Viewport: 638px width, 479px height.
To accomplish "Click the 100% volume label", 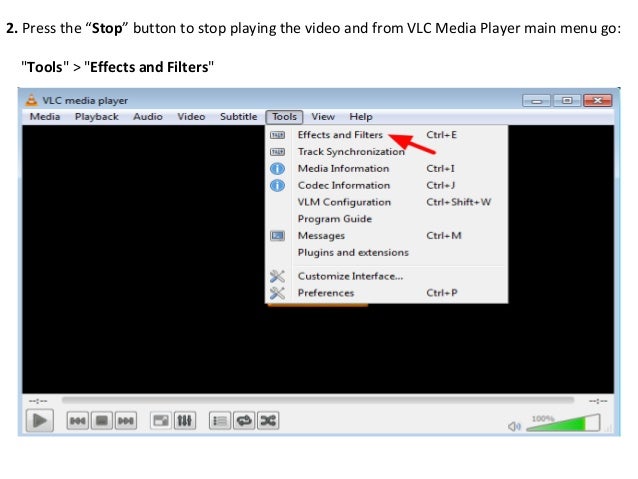I will pos(543,419).
